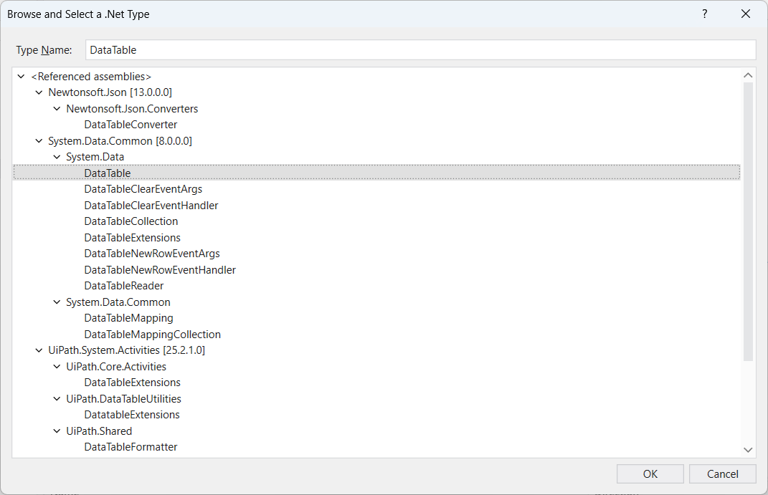Click the System.Data.Common namespace label
768x495 pixels.
[x=118, y=302]
